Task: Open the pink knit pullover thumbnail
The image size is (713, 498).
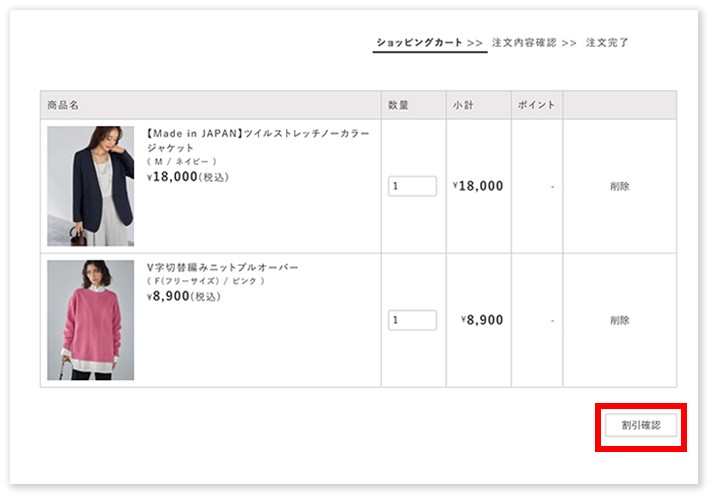Action: tap(90, 321)
